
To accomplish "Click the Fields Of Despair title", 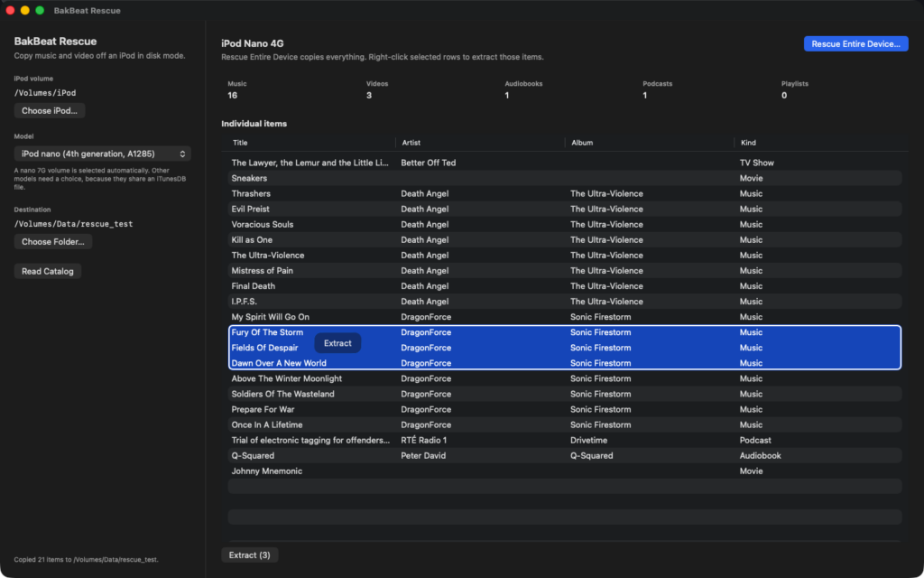I will [x=264, y=348].
